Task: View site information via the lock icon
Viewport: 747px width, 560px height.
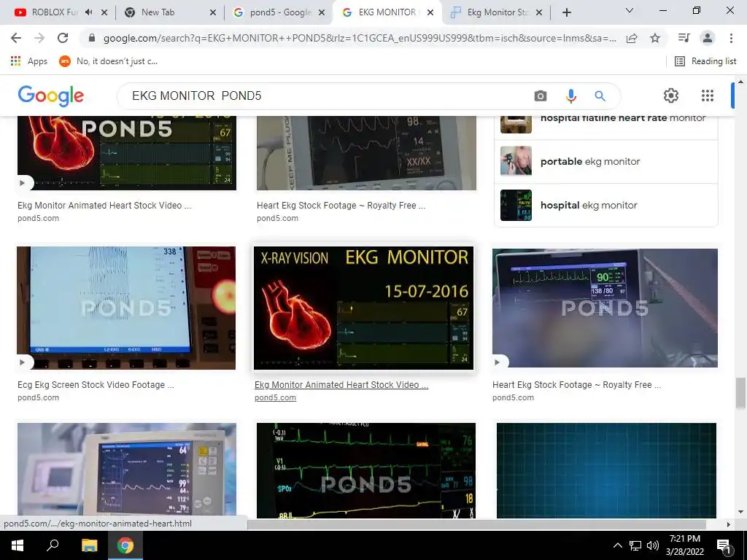Action: tap(92, 38)
